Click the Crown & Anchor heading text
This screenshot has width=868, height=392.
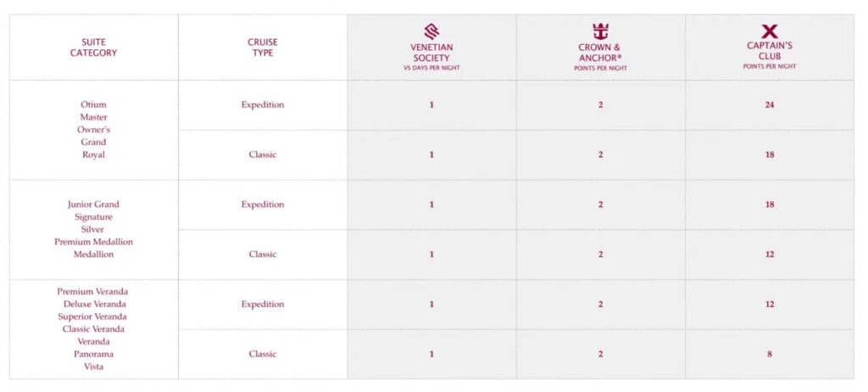coord(600,53)
